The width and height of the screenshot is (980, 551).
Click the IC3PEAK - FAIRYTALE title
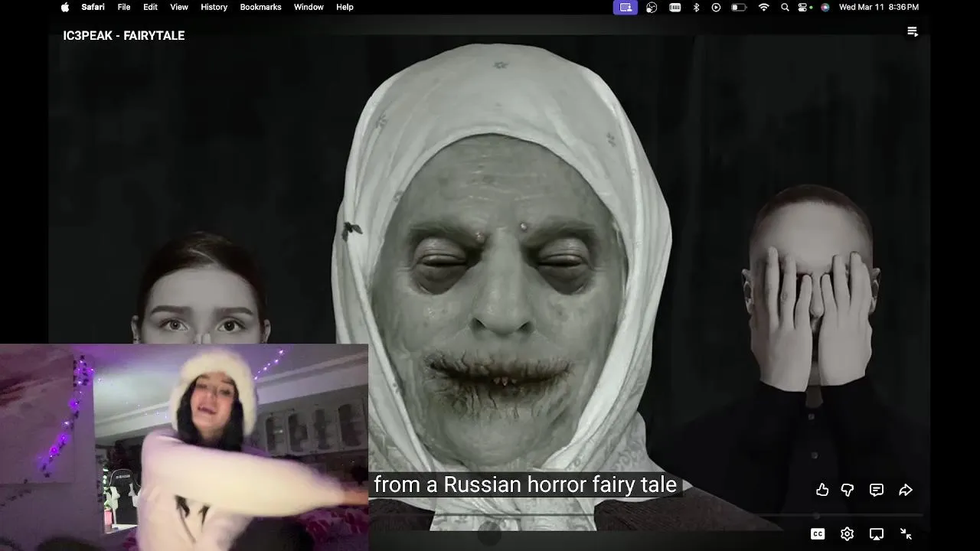coord(124,36)
